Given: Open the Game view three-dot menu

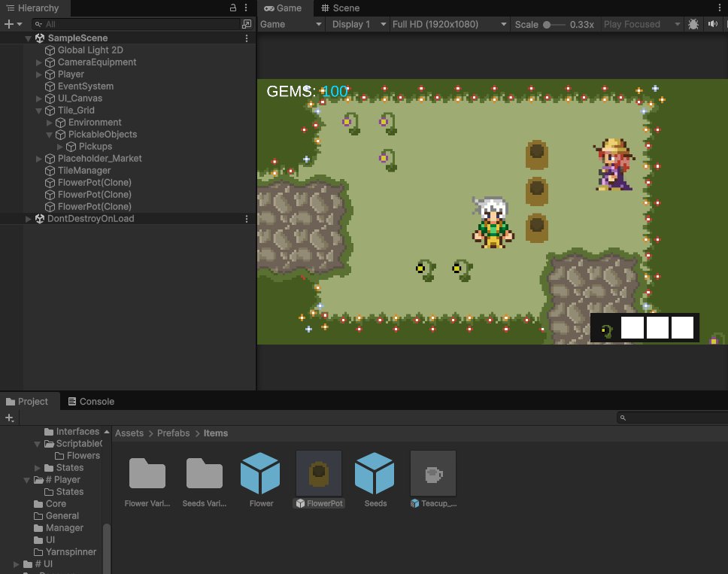Looking at the screenshot, I should tap(720, 8).
